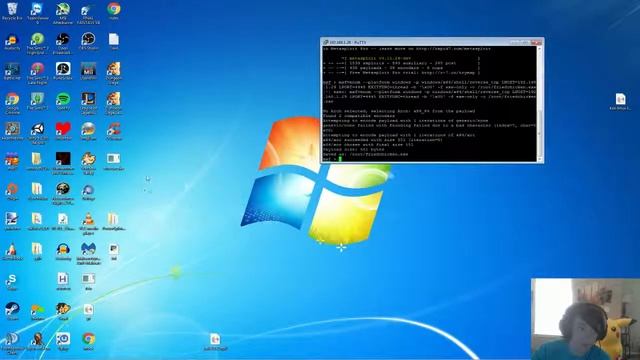Select the VLC media player shortcut
The width and height of the screenshot is (640, 360).
[x=88, y=223]
